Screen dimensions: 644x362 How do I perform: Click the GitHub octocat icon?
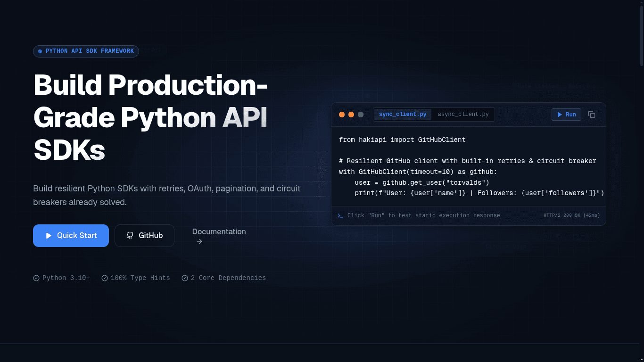[130, 236]
